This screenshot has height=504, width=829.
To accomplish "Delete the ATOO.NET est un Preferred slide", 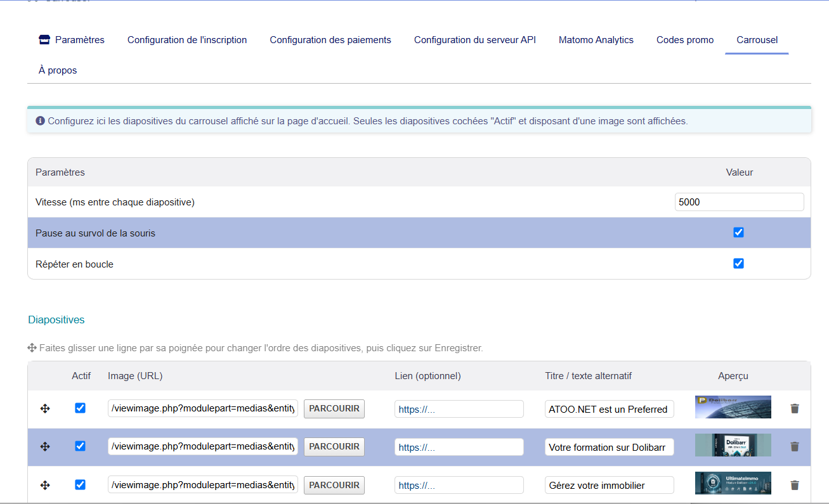I will [794, 409].
